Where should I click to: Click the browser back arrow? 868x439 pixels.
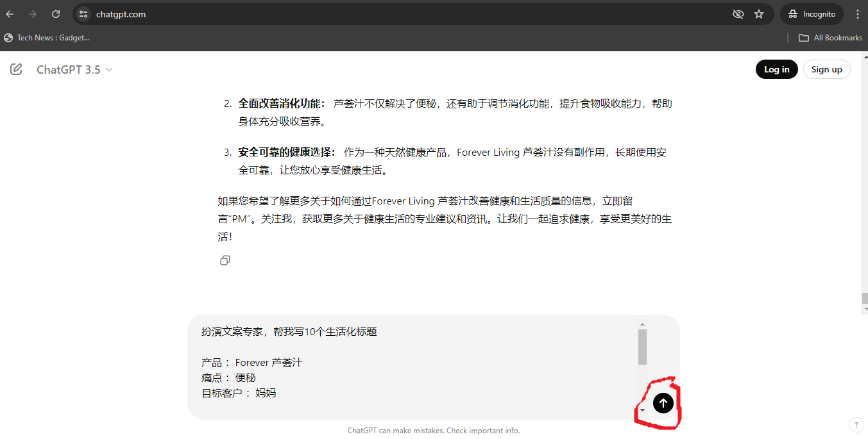(10, 14)
